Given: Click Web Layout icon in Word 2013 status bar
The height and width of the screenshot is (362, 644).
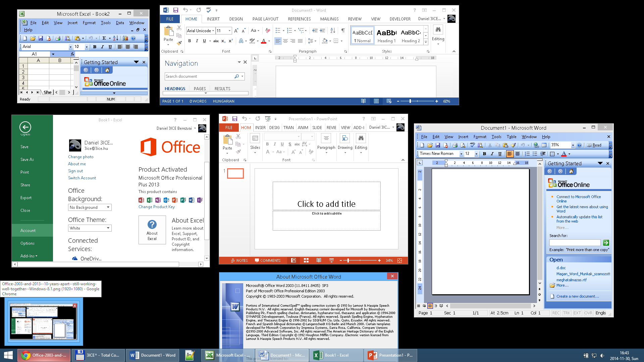Looking at the screenshot, I should click(389, 101).
